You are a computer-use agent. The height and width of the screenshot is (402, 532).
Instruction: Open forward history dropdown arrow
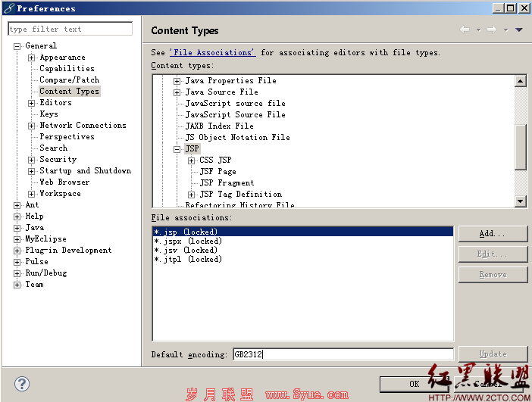(505, 30)
